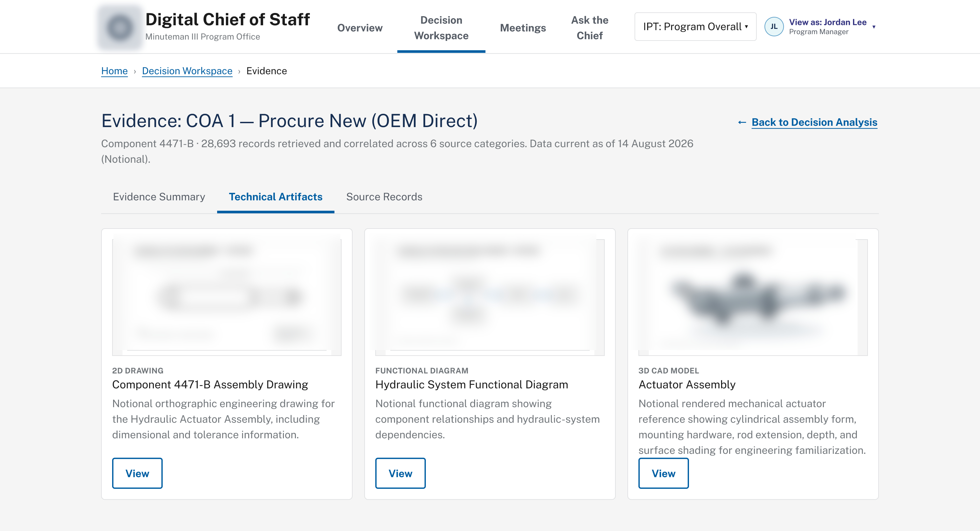Click the Digital Chief of Staff logo
This screenshot has height=531, width=980.
120,27
